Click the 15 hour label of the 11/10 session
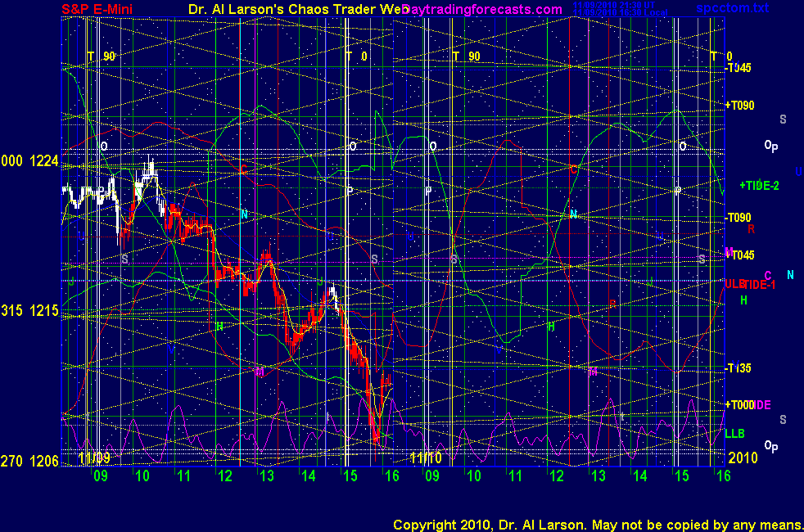This screenshot has width=804, height=532. tap(681, 476)
